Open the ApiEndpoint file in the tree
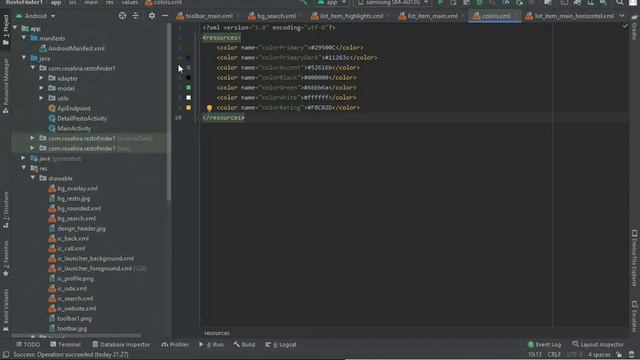The image size is (640, 360). (73, 109)
